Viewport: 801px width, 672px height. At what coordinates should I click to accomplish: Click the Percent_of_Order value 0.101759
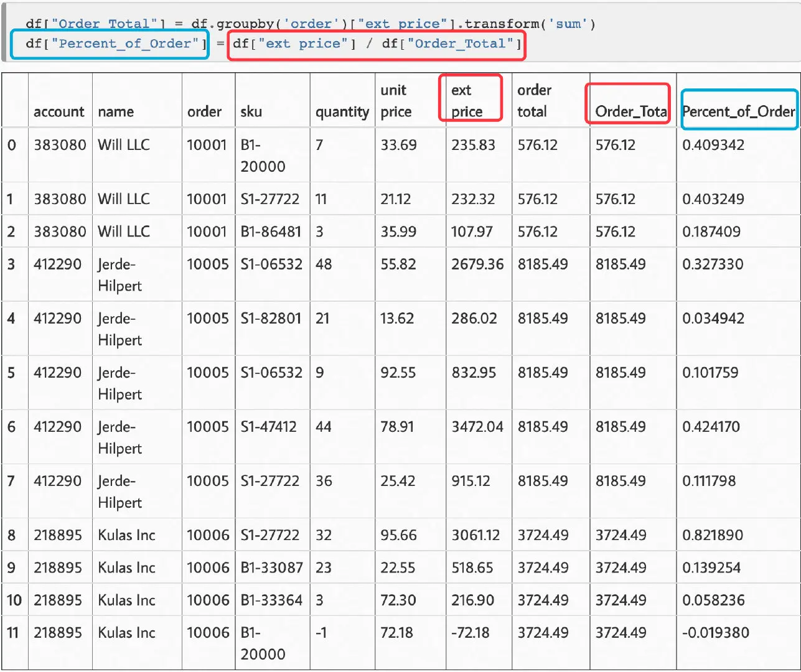[710, 372]
